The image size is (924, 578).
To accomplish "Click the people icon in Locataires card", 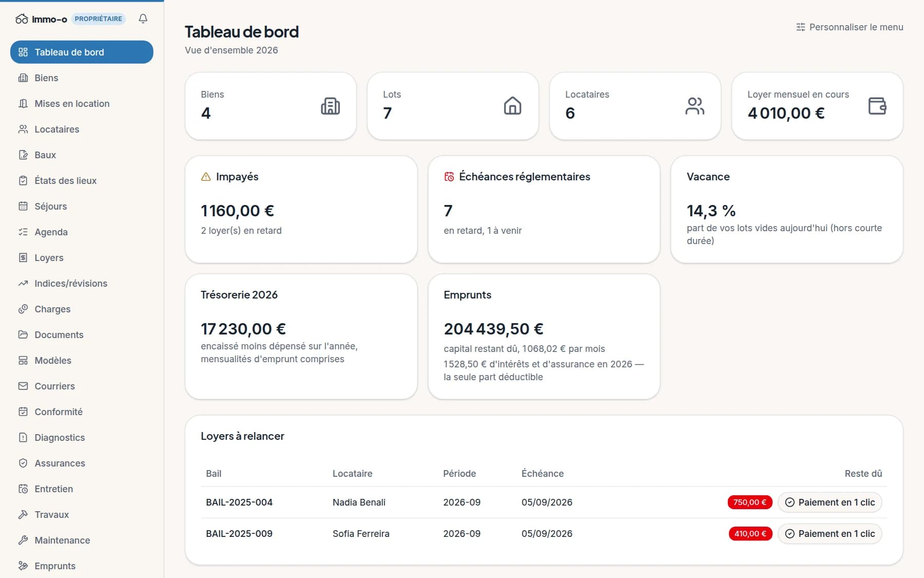I will coord(695,106).
